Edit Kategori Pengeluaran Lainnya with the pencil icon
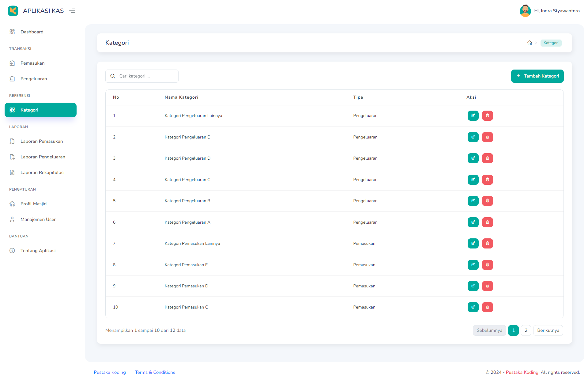 pos(473,116)
